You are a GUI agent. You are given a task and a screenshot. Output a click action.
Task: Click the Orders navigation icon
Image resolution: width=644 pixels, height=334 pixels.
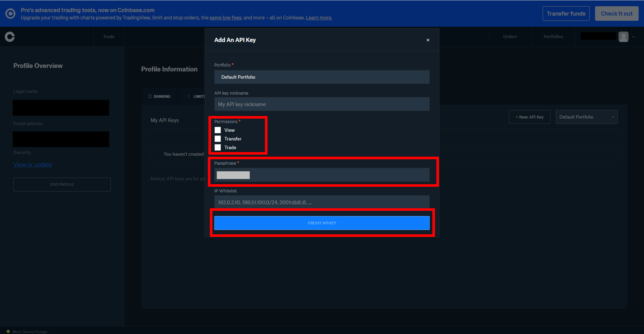pos(510,36)
